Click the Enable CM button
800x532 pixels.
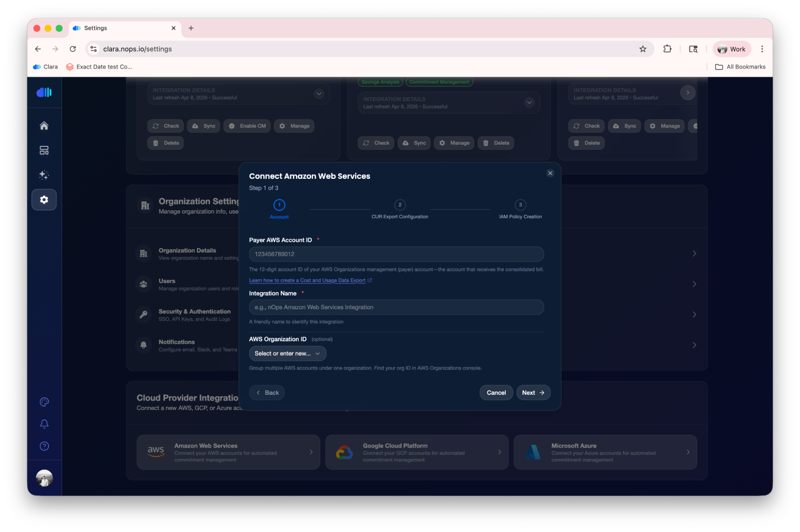pos(247,126)
